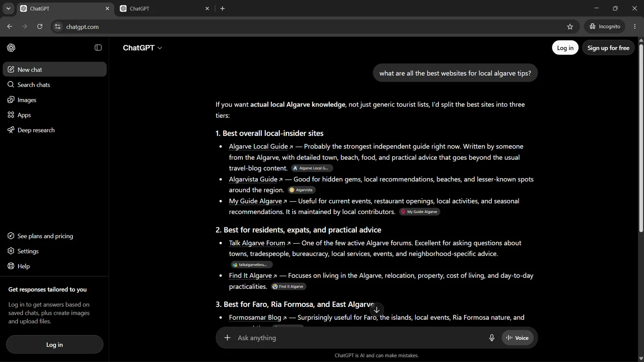Image resolution: width=644 pixels, height=362 pixels.
Task: Click the plus attach icon in the prompt box
Action: coord(227,338)
